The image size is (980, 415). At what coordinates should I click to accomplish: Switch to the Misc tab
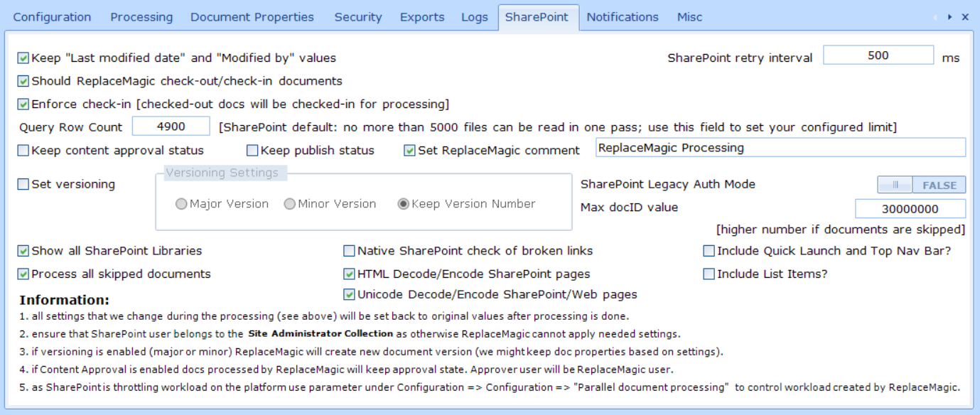pyautogui.click(x=689, y=17)
